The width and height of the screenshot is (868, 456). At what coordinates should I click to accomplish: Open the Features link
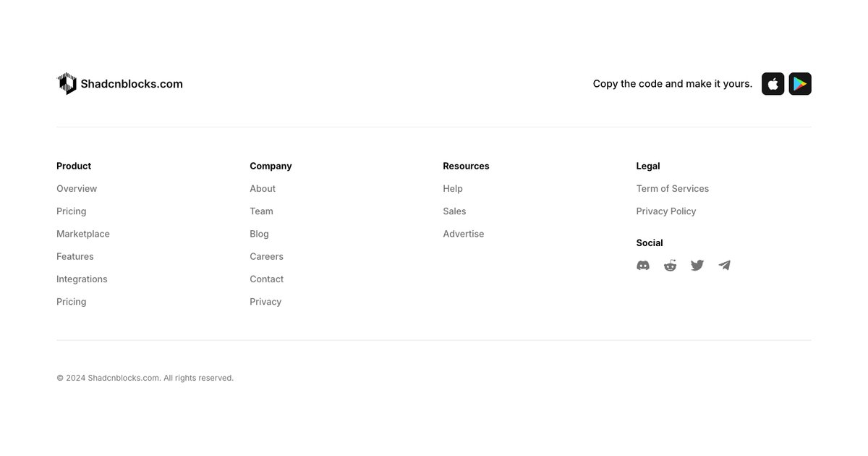tap(75, 256)
